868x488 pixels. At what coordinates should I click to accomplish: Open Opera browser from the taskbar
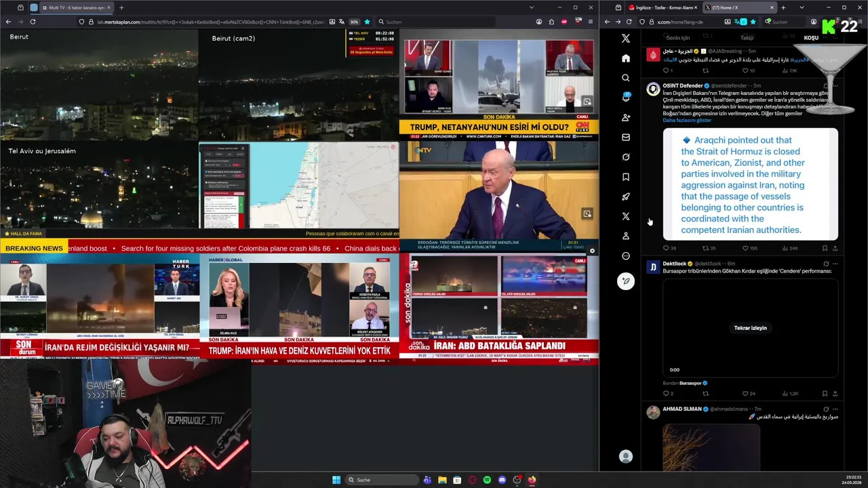472,480
